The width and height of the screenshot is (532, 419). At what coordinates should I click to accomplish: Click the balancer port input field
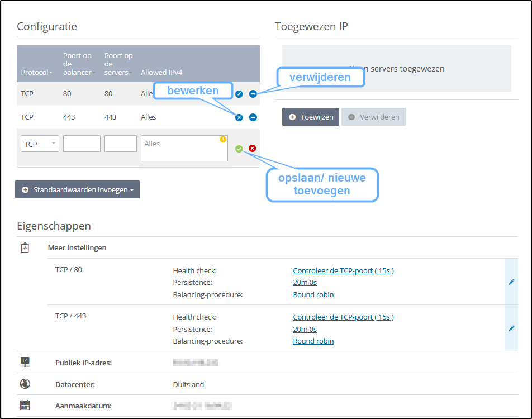click(82, 144)
